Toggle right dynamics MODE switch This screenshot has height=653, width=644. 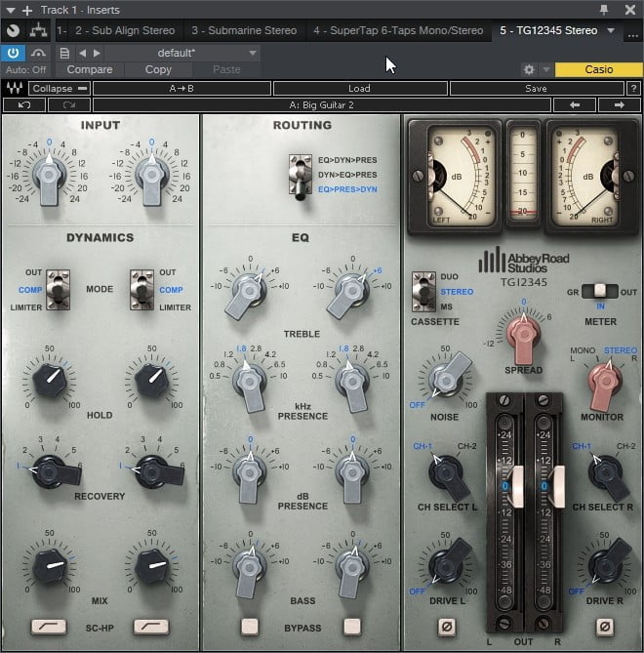tap(141, 290)
